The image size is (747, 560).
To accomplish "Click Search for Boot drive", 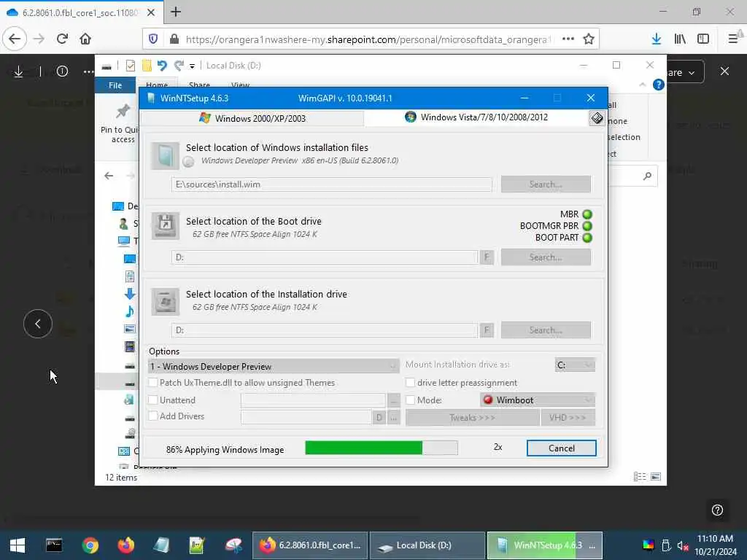I will (546, 257).
